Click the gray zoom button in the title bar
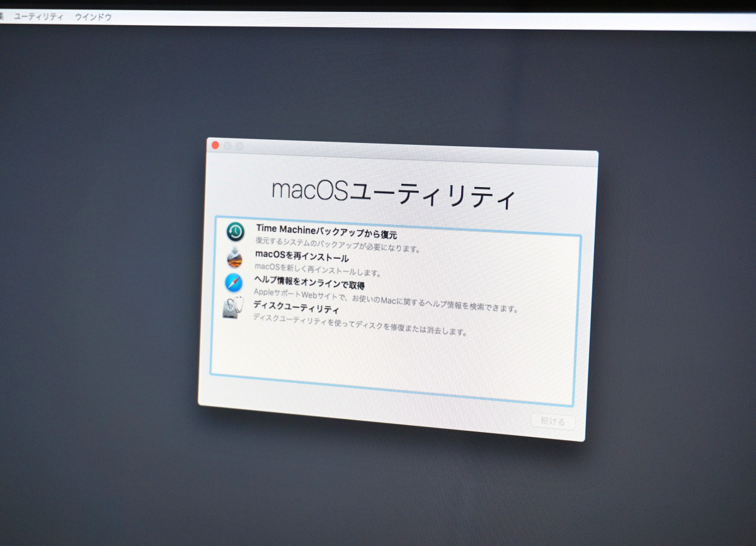This screenshot has height=546, width=756. point(239,146)
